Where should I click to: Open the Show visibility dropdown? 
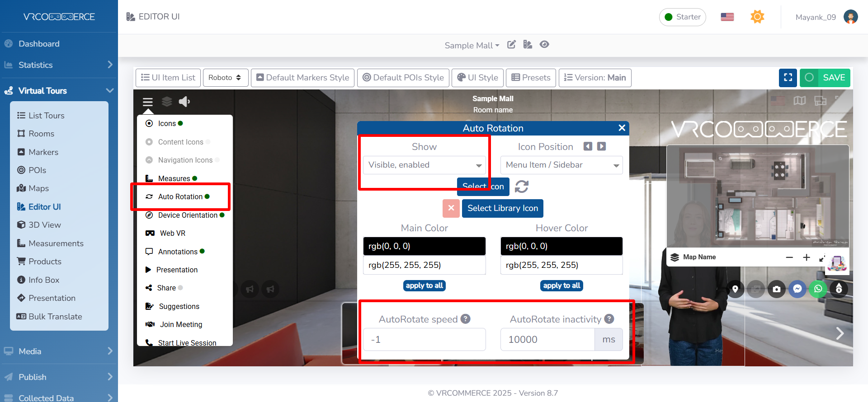click(x=424, y=165)
